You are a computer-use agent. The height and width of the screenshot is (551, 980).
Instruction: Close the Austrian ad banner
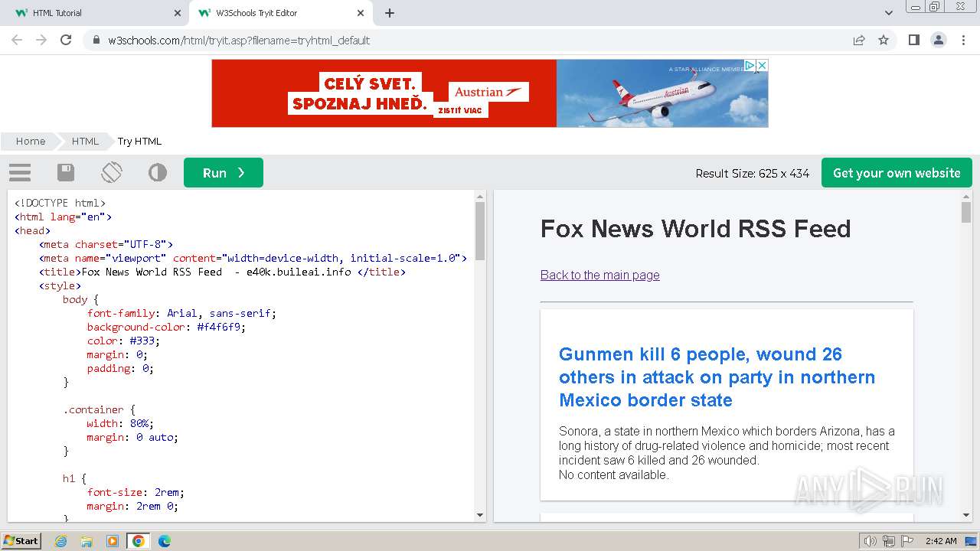pyautogui.click(x=762, y=66)
